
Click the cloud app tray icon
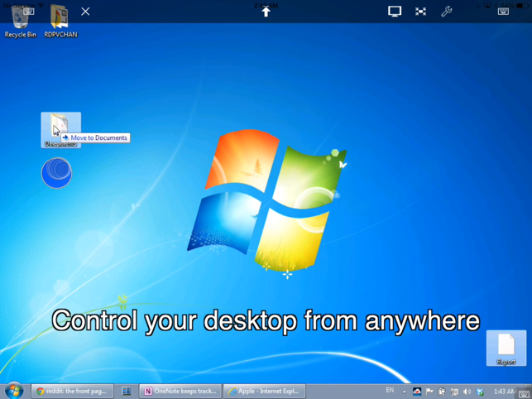coord(417,392)
